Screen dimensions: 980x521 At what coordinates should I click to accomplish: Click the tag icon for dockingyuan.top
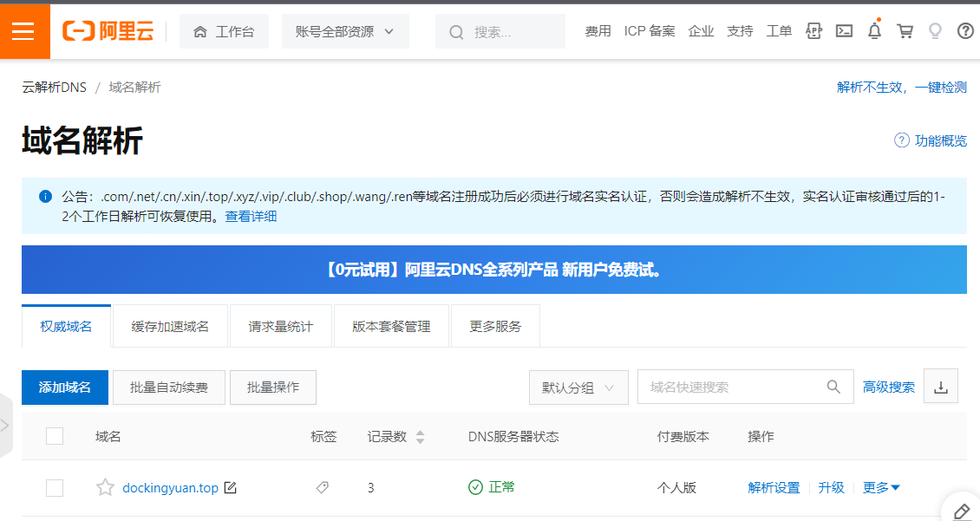coord(323,487)
